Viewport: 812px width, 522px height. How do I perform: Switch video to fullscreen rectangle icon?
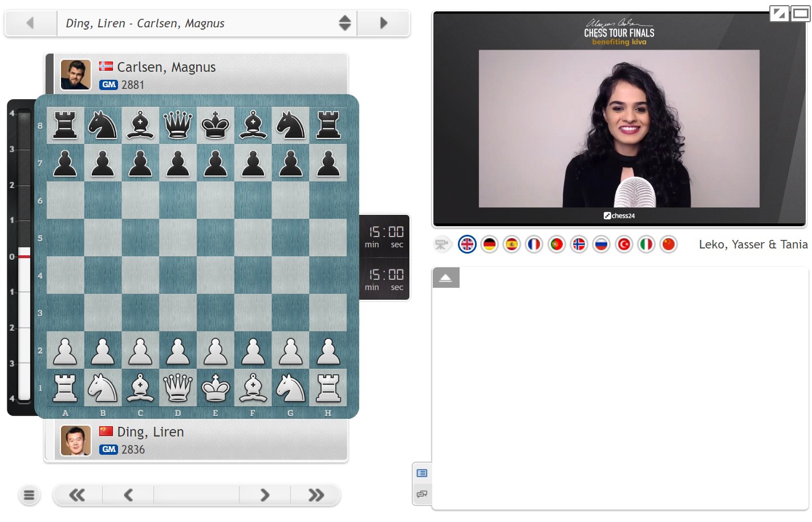801,13
